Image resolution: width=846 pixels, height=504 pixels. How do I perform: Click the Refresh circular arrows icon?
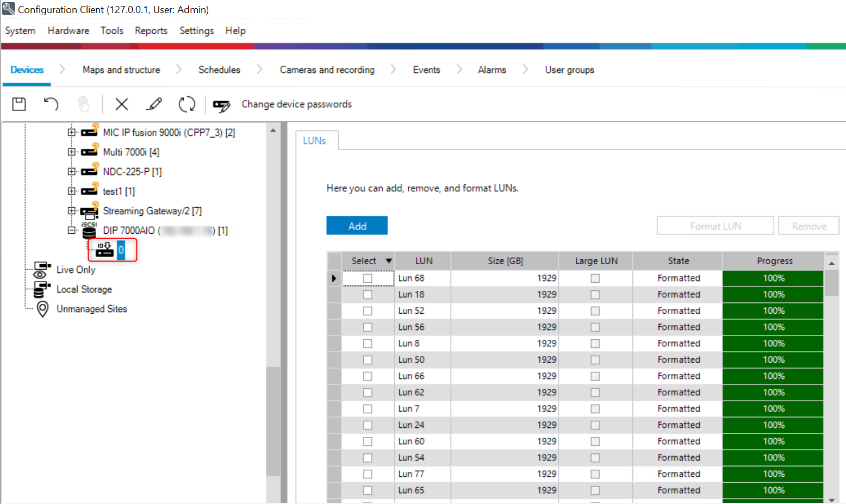pos(187,104)
